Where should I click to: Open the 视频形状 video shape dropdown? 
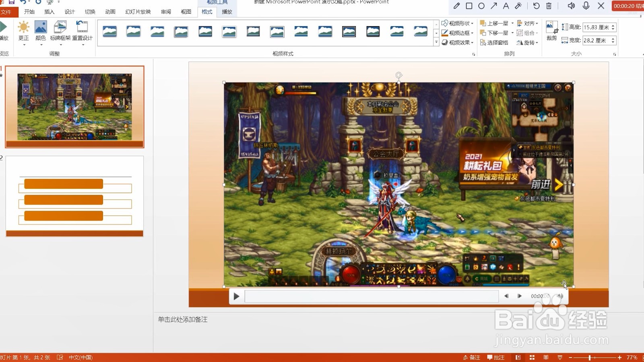[458, 23]
